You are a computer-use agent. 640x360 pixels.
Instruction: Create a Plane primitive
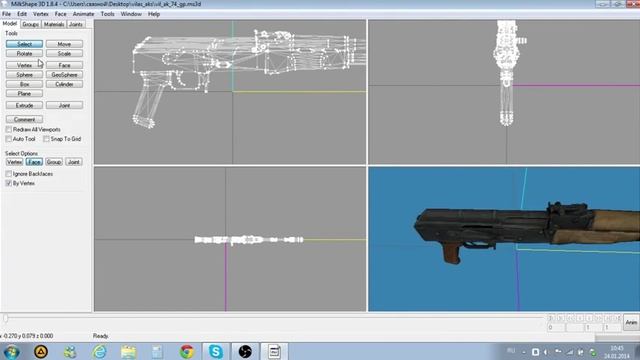(x=24, y=93)
